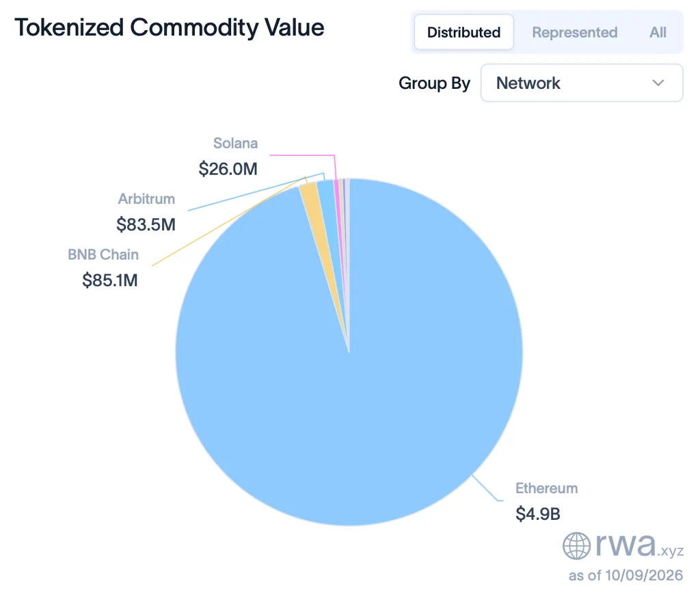Viewport: 700px width, 593px height.
Task: Switch to the Represented tab
Action: [574, 32]
